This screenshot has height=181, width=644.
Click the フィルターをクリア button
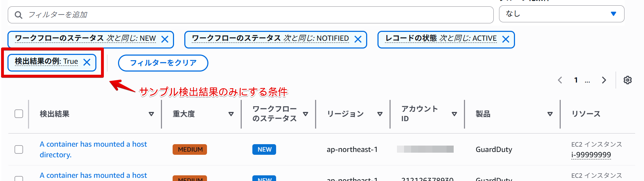[x=163, y=63]
